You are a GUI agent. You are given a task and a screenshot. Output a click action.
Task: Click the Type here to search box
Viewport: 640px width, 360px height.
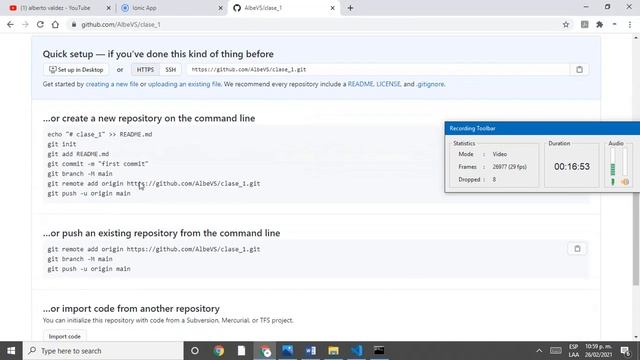[103, 351]
